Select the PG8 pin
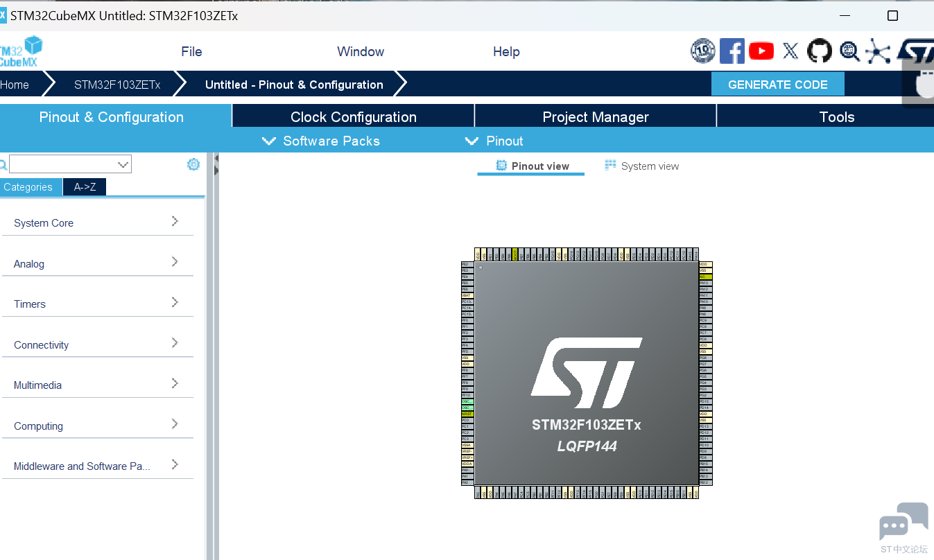This screenshot has height=560, width=934. (x=705, y=358)
